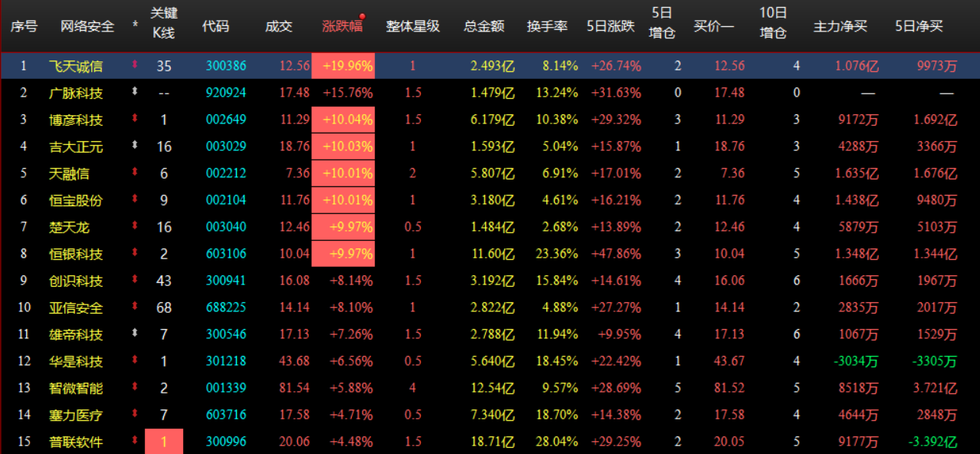980x454 pixels.
Task: Select stock name 吉大正元
Action: (x=75, y=146)
